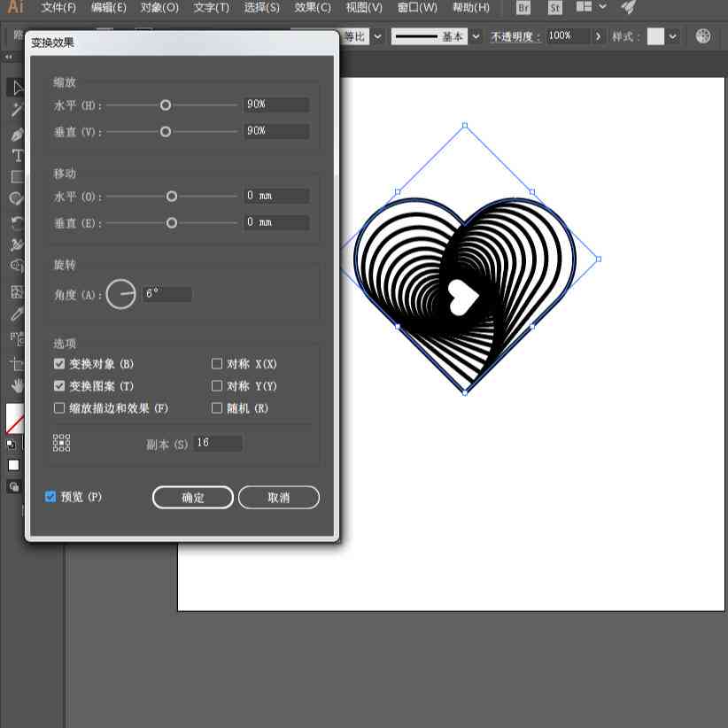
Task: Expand opacity slider arrow next to 100%
Action: click(598, 36)
